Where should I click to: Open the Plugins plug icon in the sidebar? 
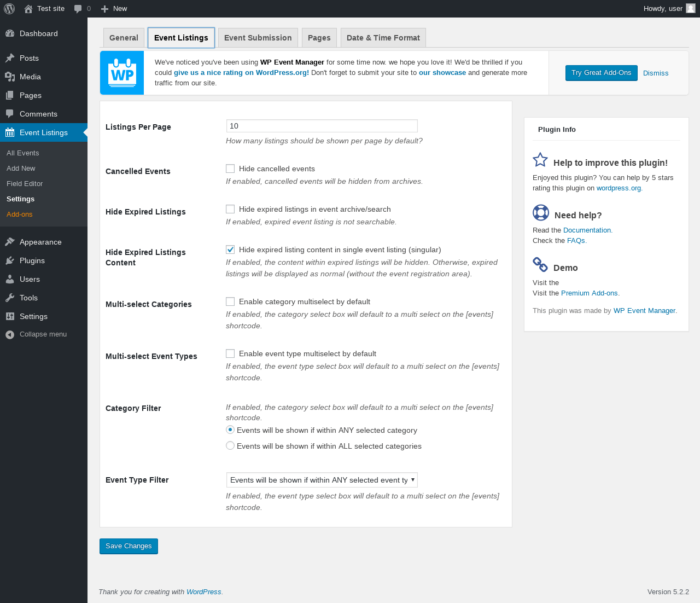tap(10, 260)
